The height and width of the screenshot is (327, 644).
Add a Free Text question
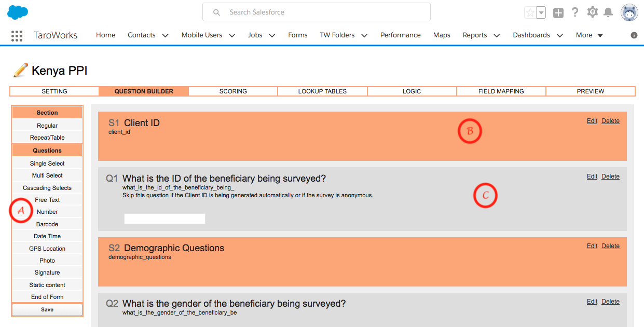click(47, 200)
